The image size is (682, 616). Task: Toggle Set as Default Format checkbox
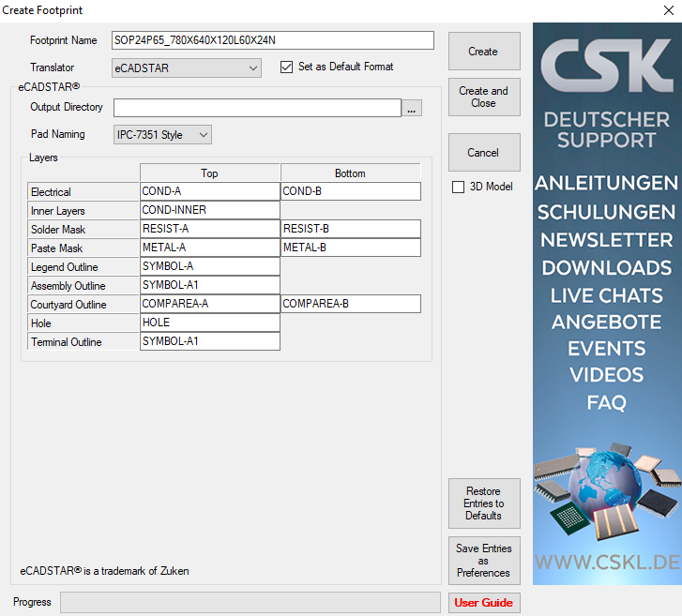point(286,67)
